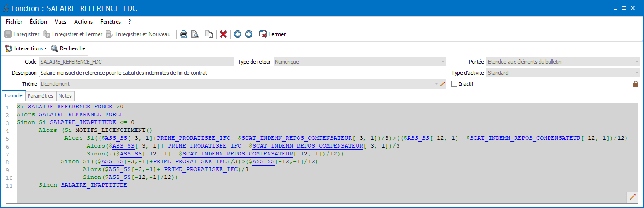Image resolution: width=644 pixels, height=208 pixels.
Task: Click the padlock icon
Action: point(636,84)
